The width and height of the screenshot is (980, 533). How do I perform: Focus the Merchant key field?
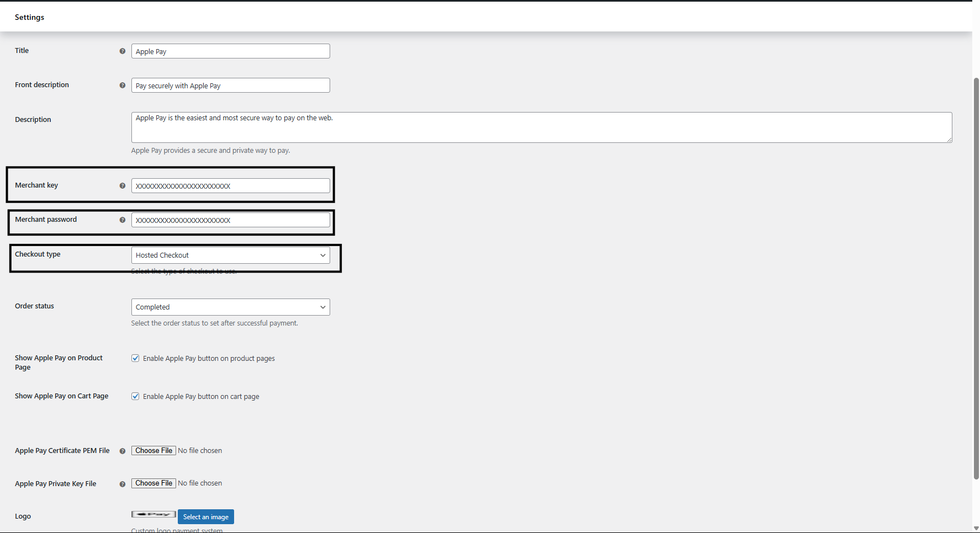231,185
